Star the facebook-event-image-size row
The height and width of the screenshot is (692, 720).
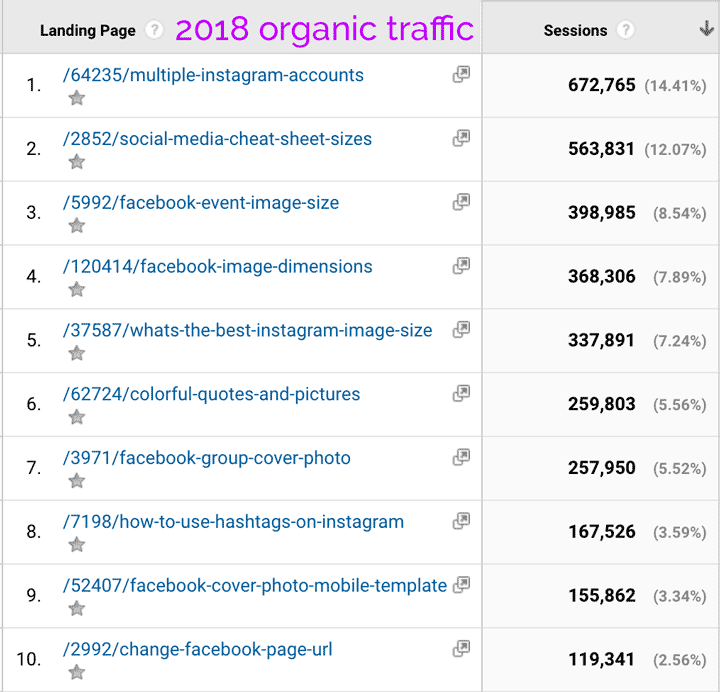coord(77,225)
